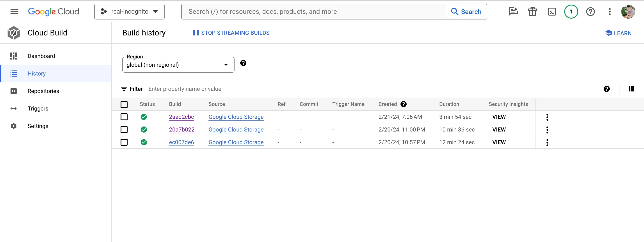Check the box for build 20a7b022
This screenshot has width=644, height=242.
tap(124, 130)
